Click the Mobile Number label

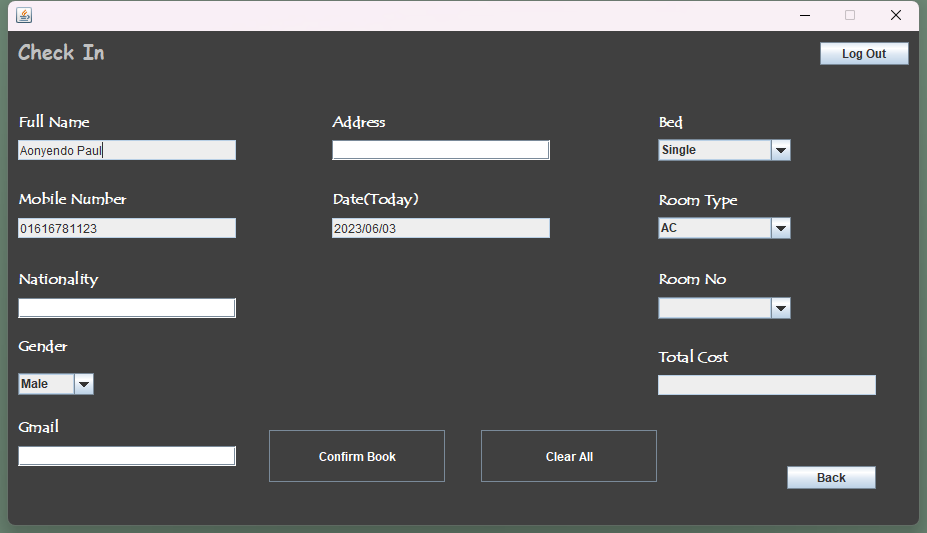click(x=72, y=199)
